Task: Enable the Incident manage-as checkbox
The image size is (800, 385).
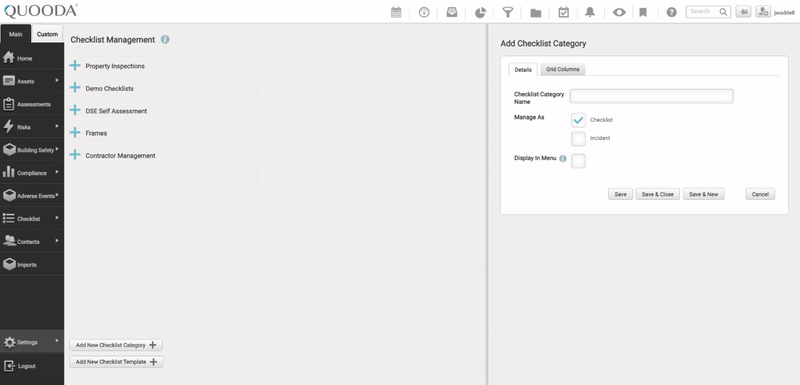Action: (x=578, y=138)
